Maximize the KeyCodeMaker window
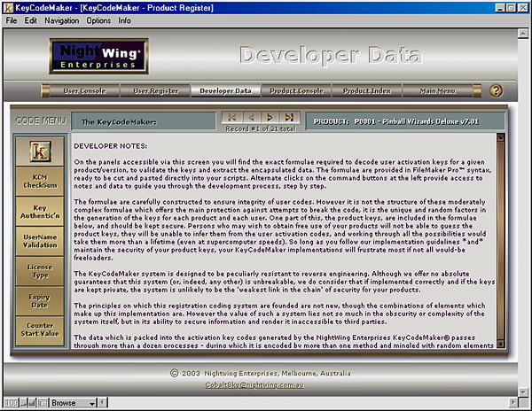Screen dimensions: 532x411 tap(512, 8)
